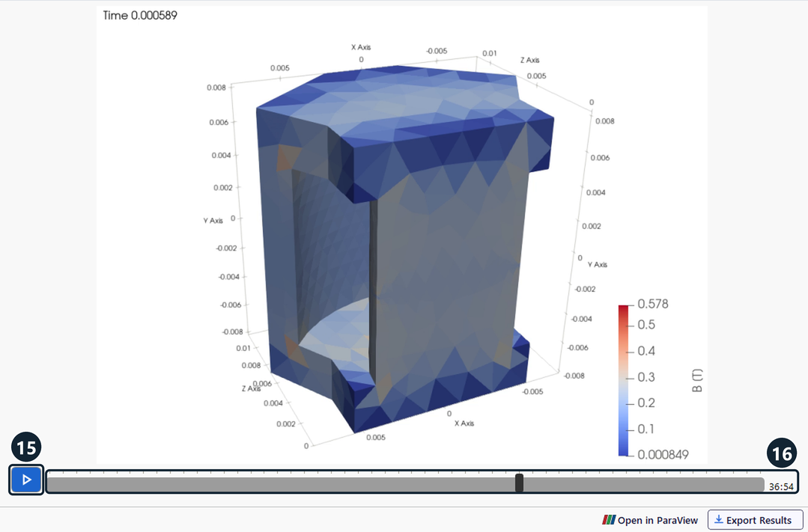Open results in ParaView
Image resolution: width=808 pixels, height=532 pixels.
[650, 520]
